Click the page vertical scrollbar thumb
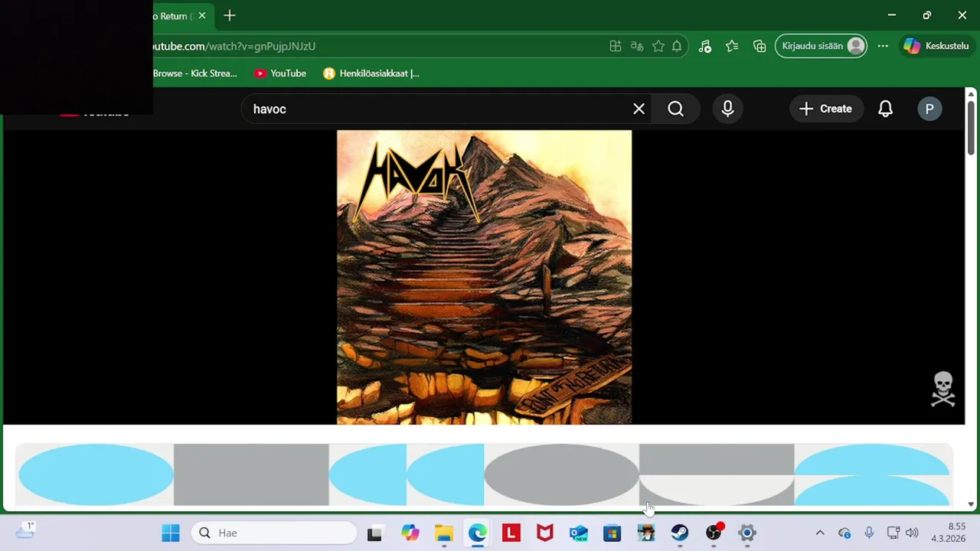Viewport: 980px width, 551px height. pyautogui.click(x=971, y=126)
